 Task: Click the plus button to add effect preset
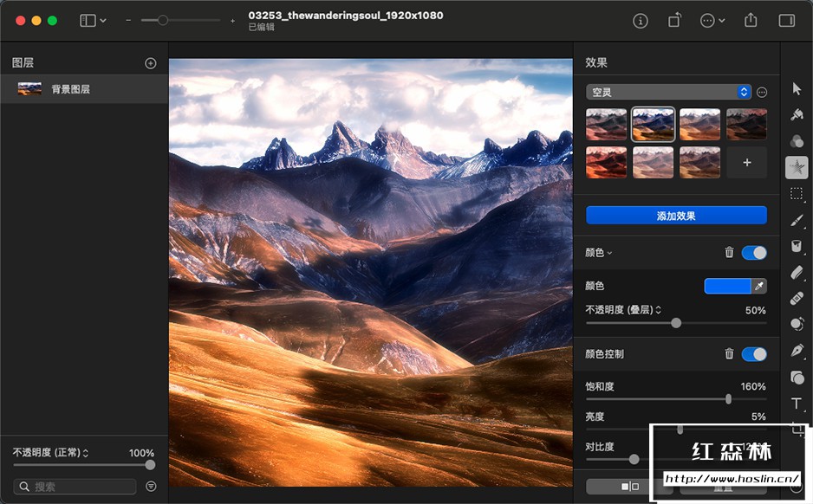tap(746, 162)
